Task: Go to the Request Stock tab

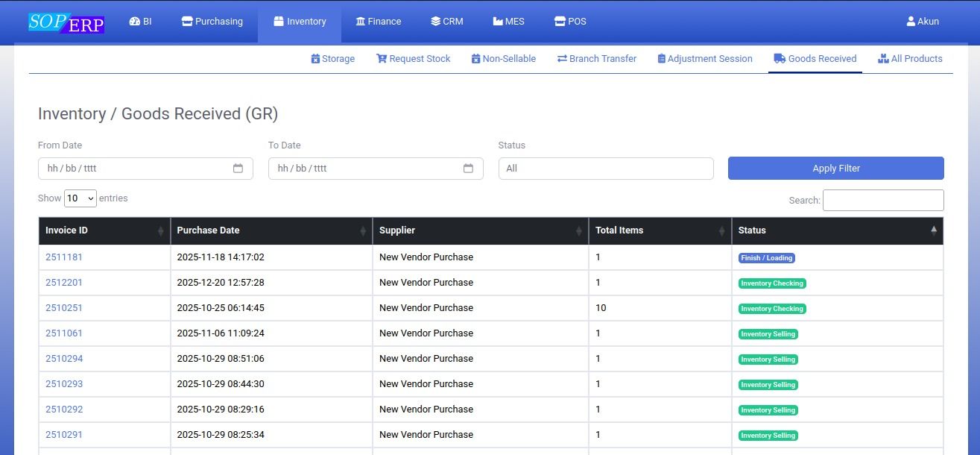Action: click(x=414, y=59)
